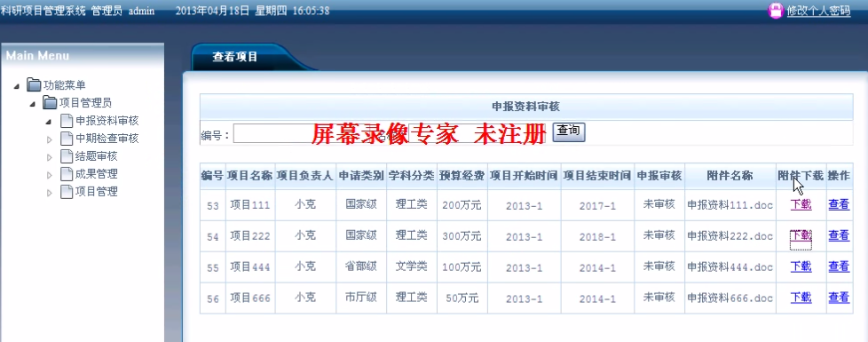Select the 查看项目 tab
The image size is (868, 342).
point(235,57)
